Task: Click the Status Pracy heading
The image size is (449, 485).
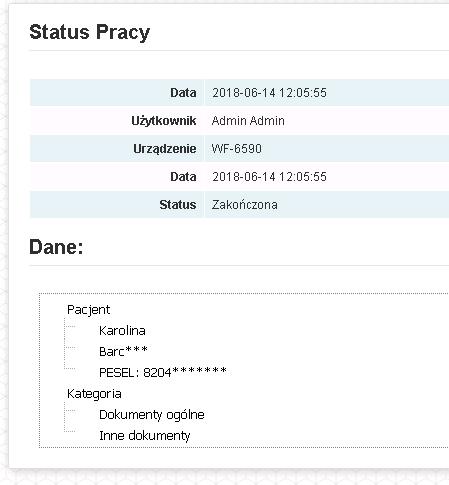Action: click(89, 32)
